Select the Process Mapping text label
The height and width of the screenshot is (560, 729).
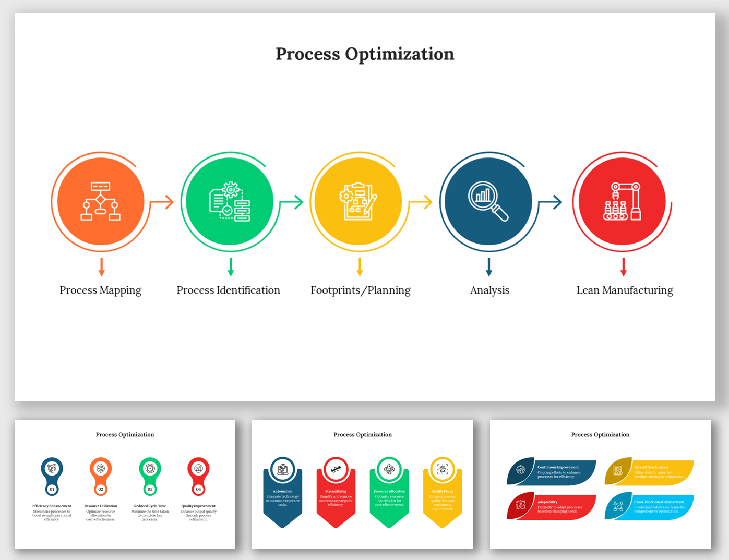click(x=100, y=290)
